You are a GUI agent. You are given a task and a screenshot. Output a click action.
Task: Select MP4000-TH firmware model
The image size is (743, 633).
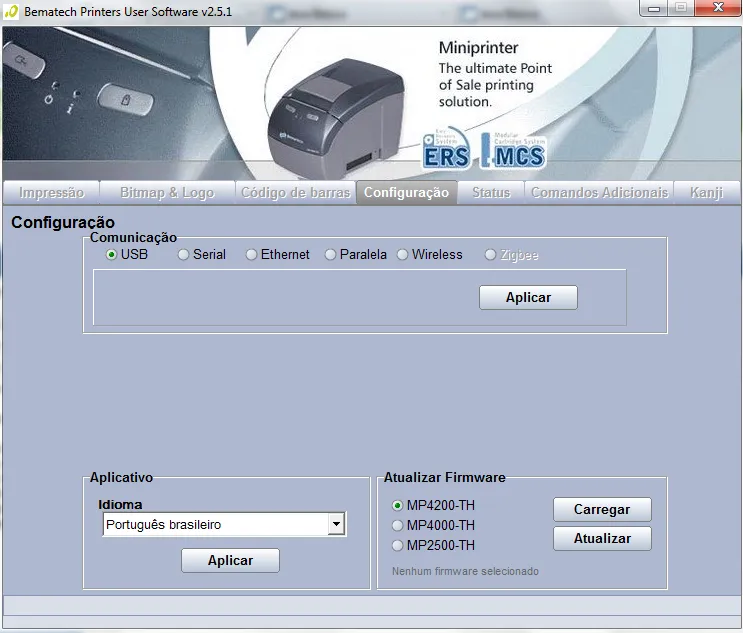[398, 525]
